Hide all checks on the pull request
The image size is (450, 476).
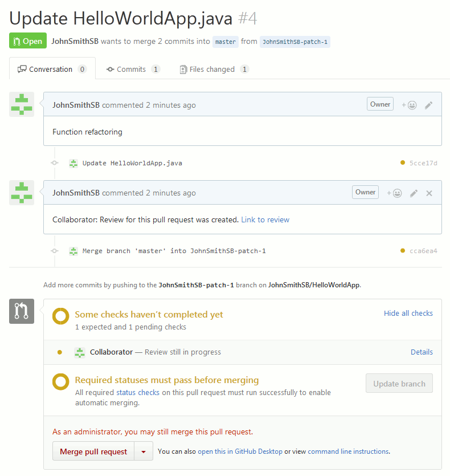(x=408, y=313)
